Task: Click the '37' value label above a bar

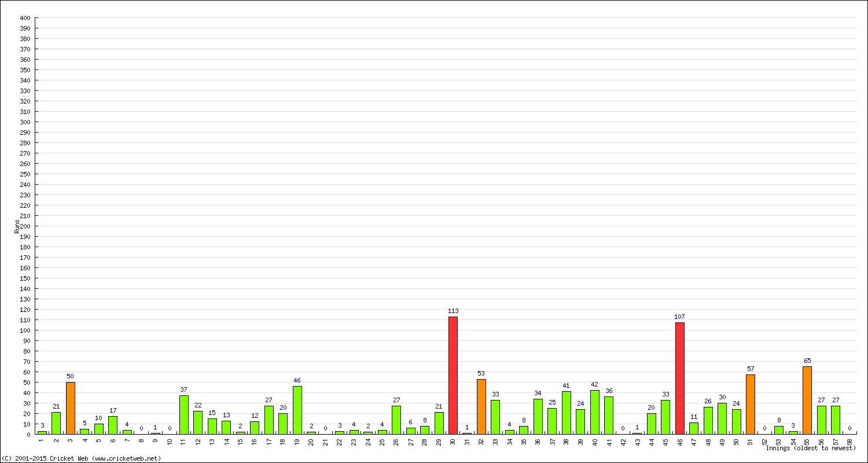Action: point(183,390)
